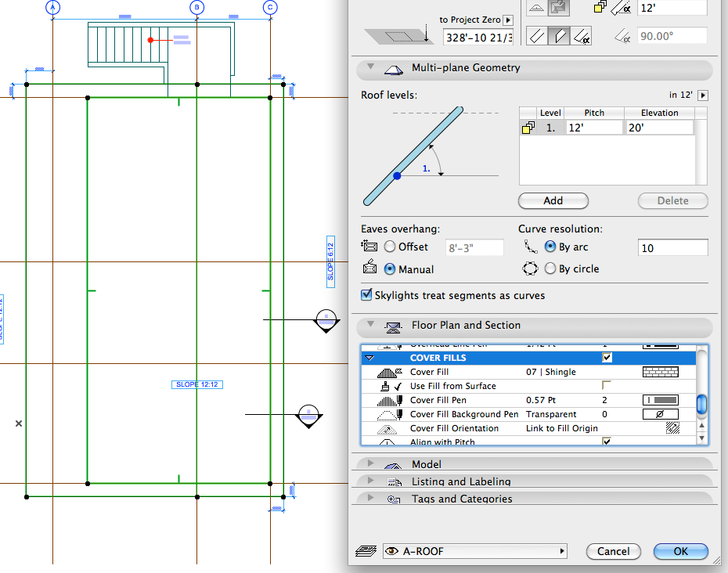728x573 pixels.
Task: Click the Cover Fill Orientation row icon
Action: [x=387, y=429]
